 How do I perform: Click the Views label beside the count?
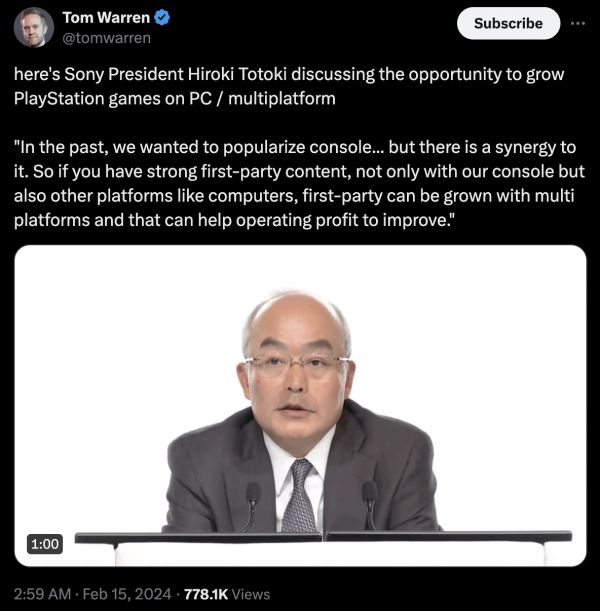(x=251, y=594)
